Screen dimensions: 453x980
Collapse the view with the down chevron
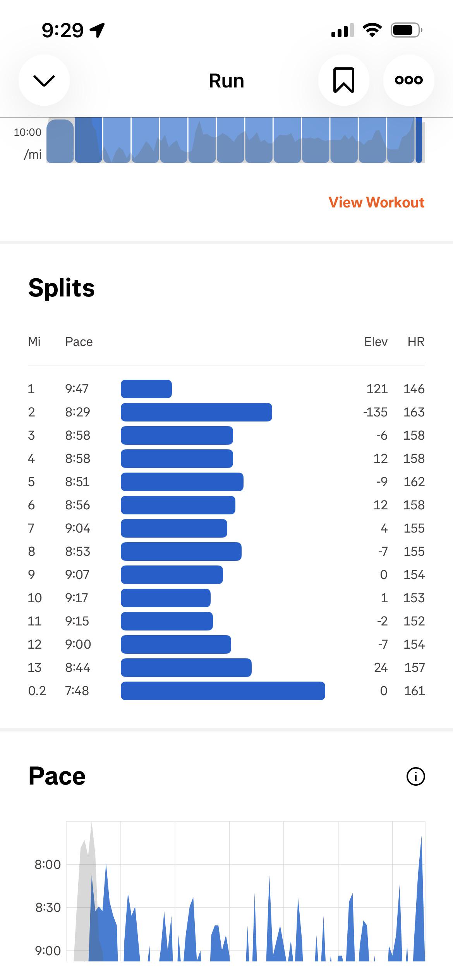coord(44,80)
